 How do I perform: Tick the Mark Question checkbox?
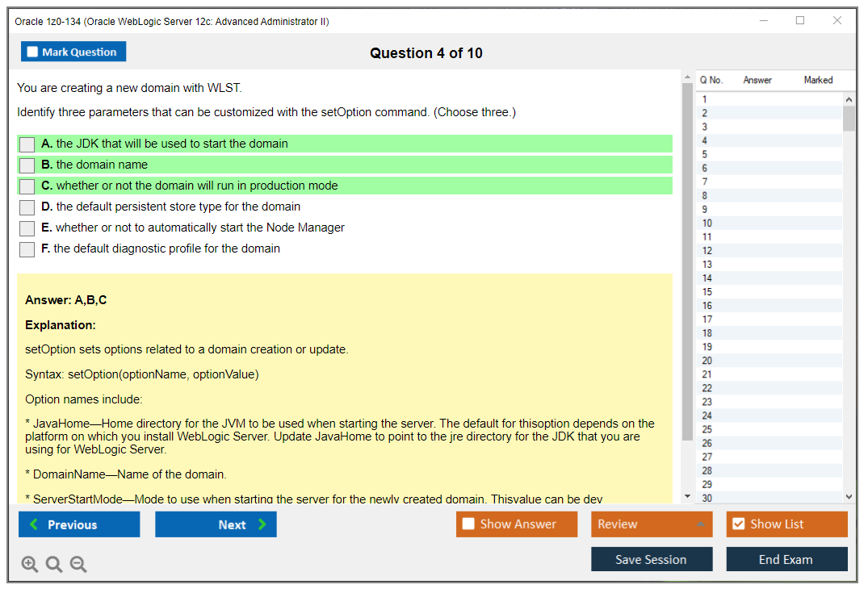point(33,52)
